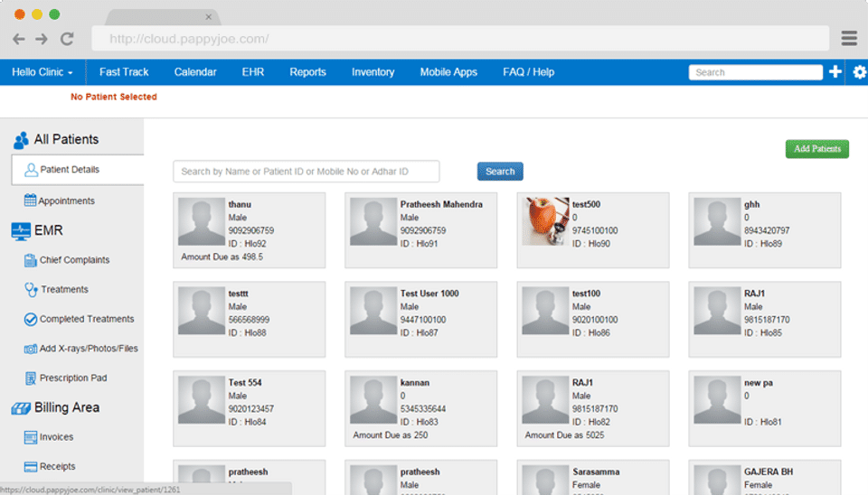Click the patient name search field

(x=307, y=172)
